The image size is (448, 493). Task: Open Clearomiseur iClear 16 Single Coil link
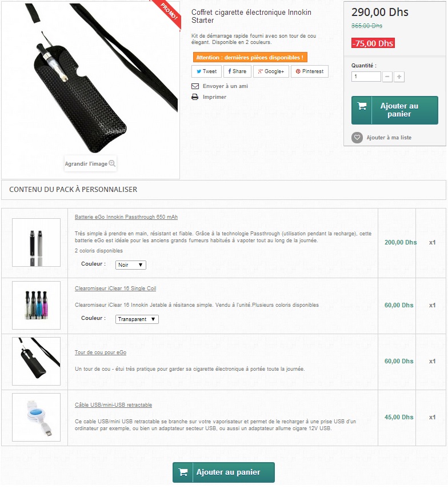(x=115, y=288)
